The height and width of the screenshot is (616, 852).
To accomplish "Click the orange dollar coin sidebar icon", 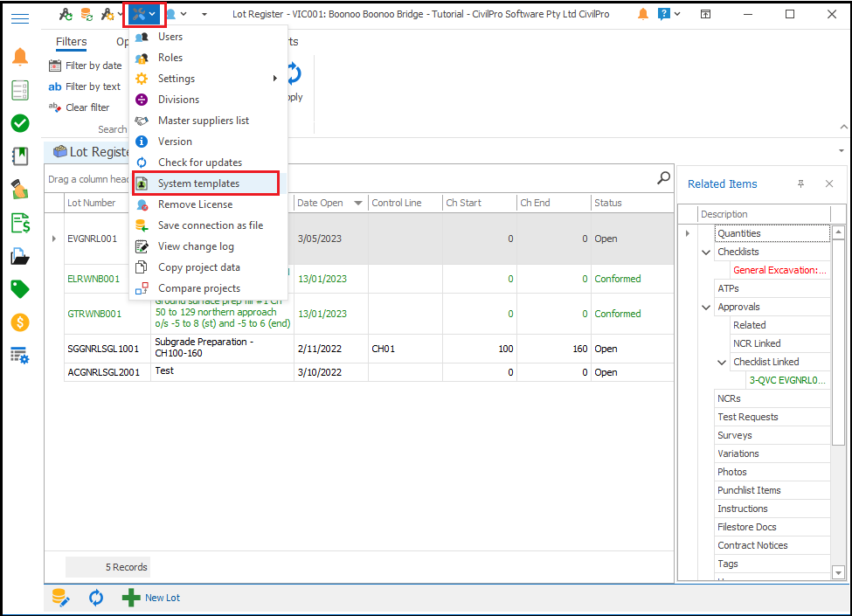I will click(x=20, y=322).
